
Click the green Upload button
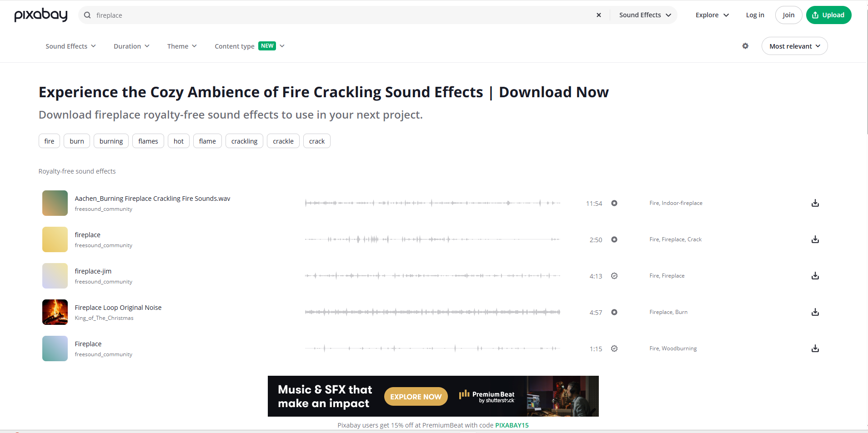click(x=828, y=15)
